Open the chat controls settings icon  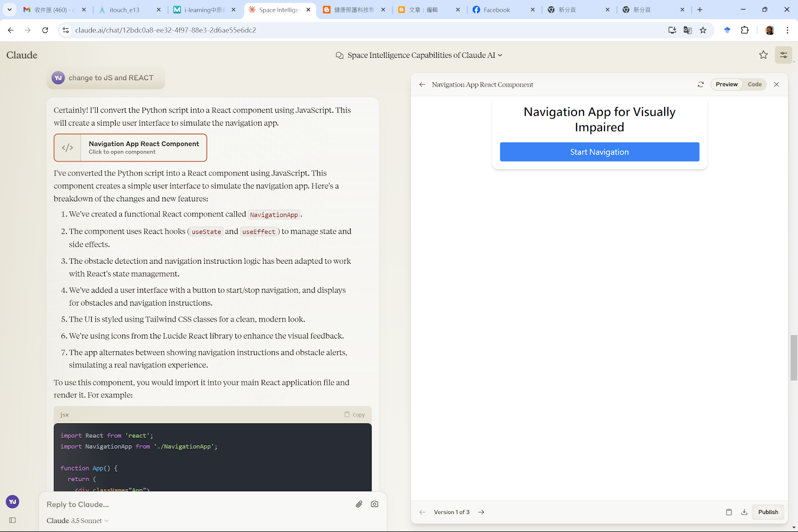pyautogui.click(x=784, y=55)
